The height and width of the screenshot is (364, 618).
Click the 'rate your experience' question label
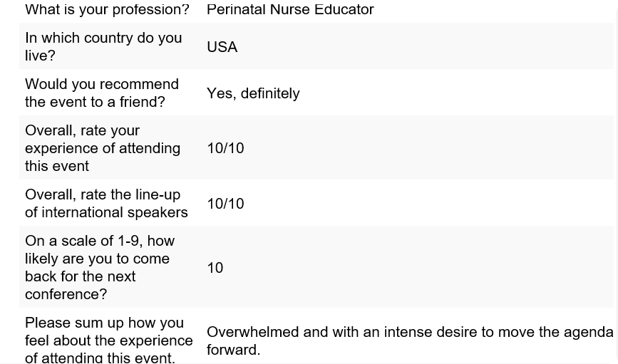103,148
